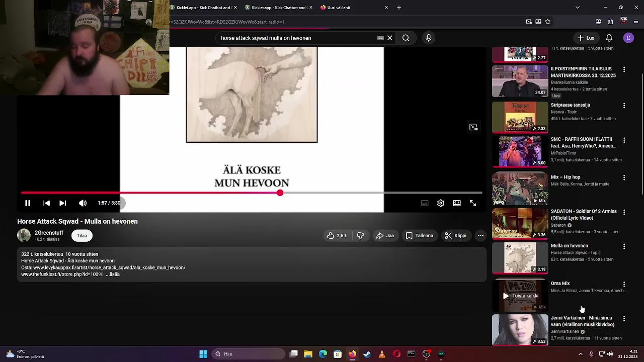Open a new browser tab
The image size is (644, 362).
[399, 8]
